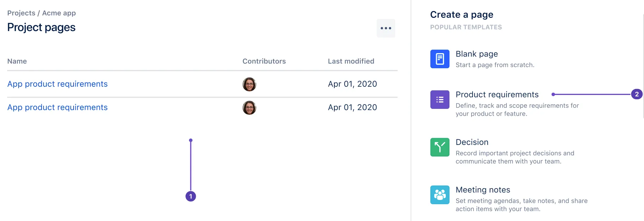Sort by the Name column header
Image resolution: width=644 pixels, height=221 pixels.
17,61
